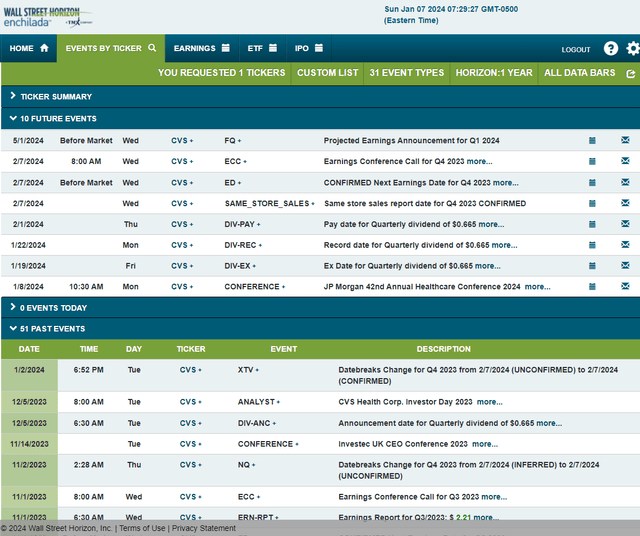Email the 5/1/2024 Projected Earnings event
The image size is (640, 536).
[x=625, y=140]
